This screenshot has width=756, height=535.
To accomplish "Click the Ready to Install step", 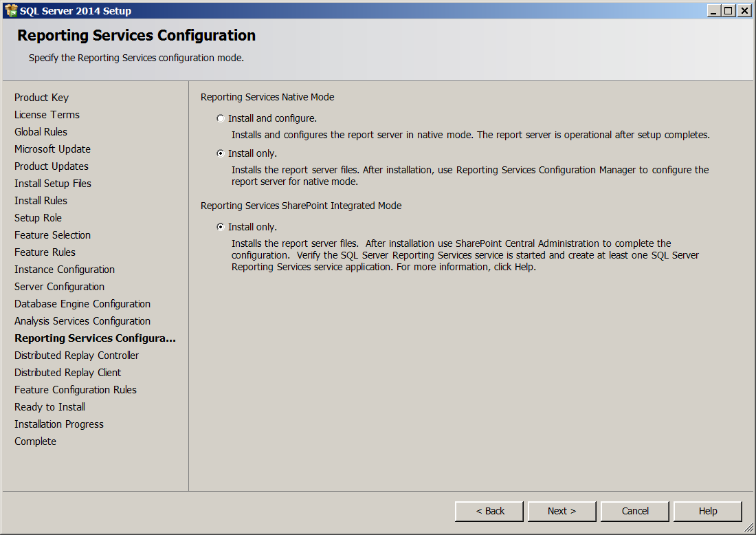I will pos(49,407).
